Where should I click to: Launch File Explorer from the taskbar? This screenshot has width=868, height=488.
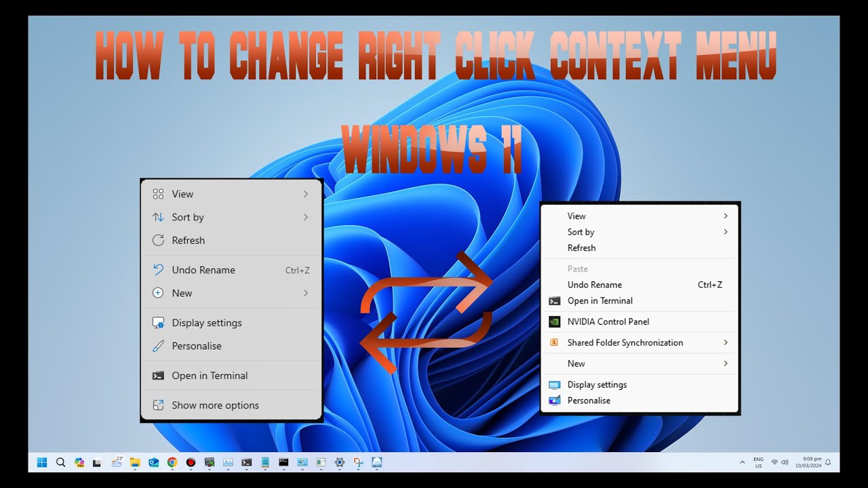[135, 462]
